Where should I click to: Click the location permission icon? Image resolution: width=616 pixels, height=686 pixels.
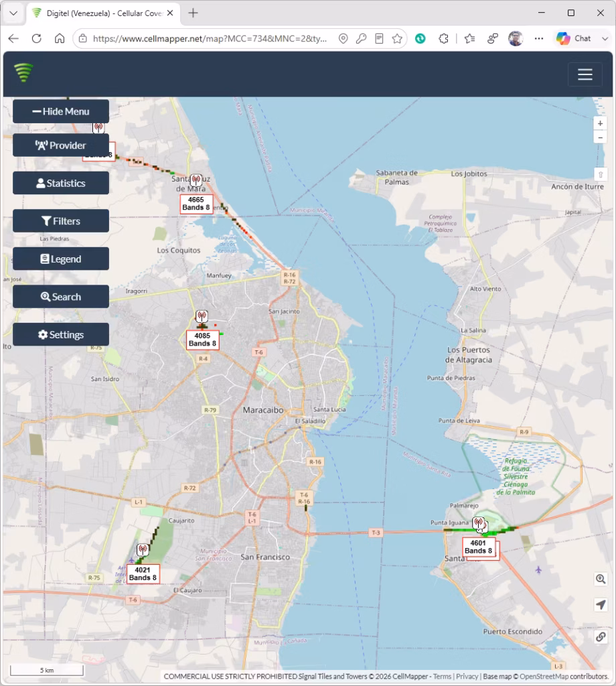343,38
